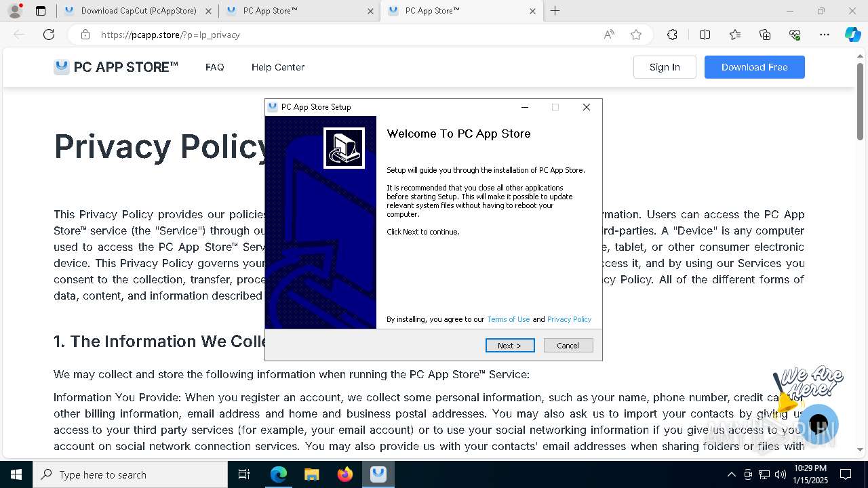Viewport: 868px width, 488px height.
Task: Open Task View from the taskbar
Action: pos(244,474)
